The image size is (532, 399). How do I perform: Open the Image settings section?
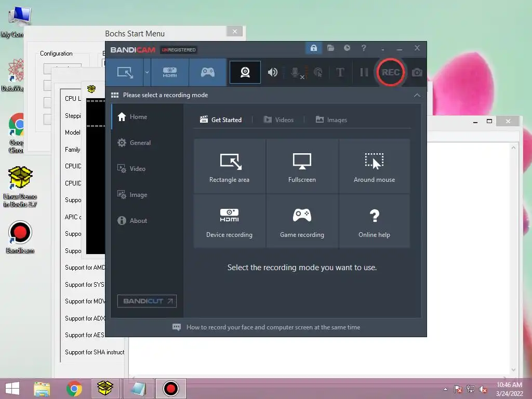click(x=148, y=195)
